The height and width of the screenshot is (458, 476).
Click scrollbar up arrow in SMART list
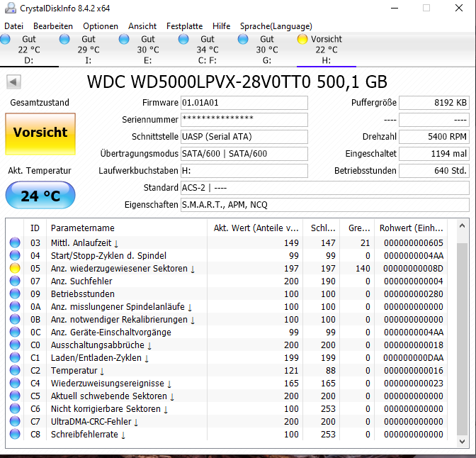(462, 225)
